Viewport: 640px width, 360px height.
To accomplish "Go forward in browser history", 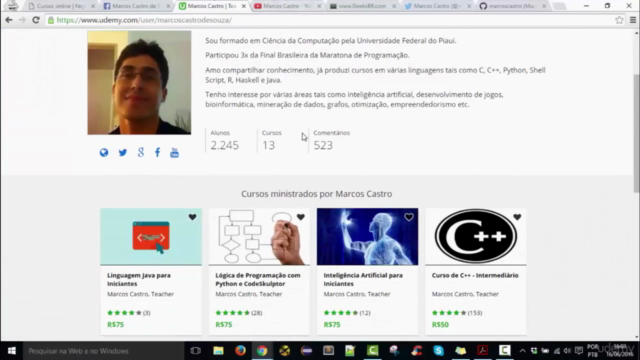I will [x=22, y=20].
